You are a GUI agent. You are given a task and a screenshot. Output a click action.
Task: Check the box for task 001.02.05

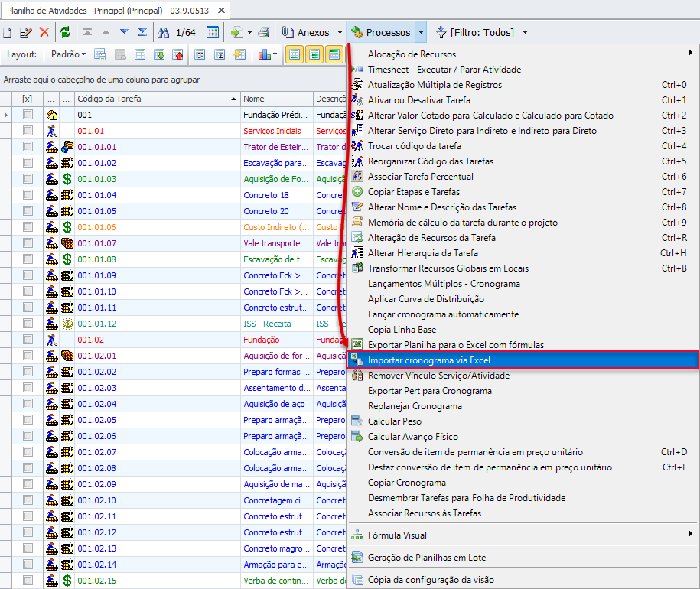click(28, 420)
